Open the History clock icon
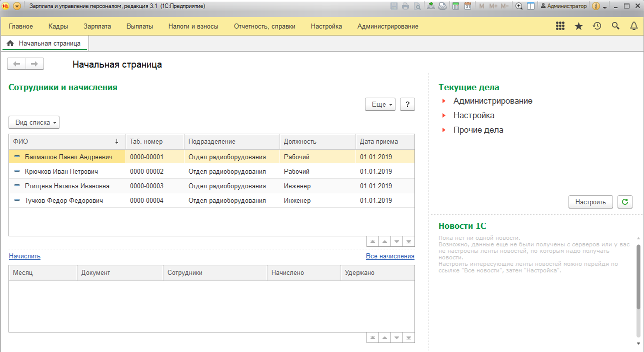Image resolution: width=644 pixels, height=352 pixels. click(596, 27)
